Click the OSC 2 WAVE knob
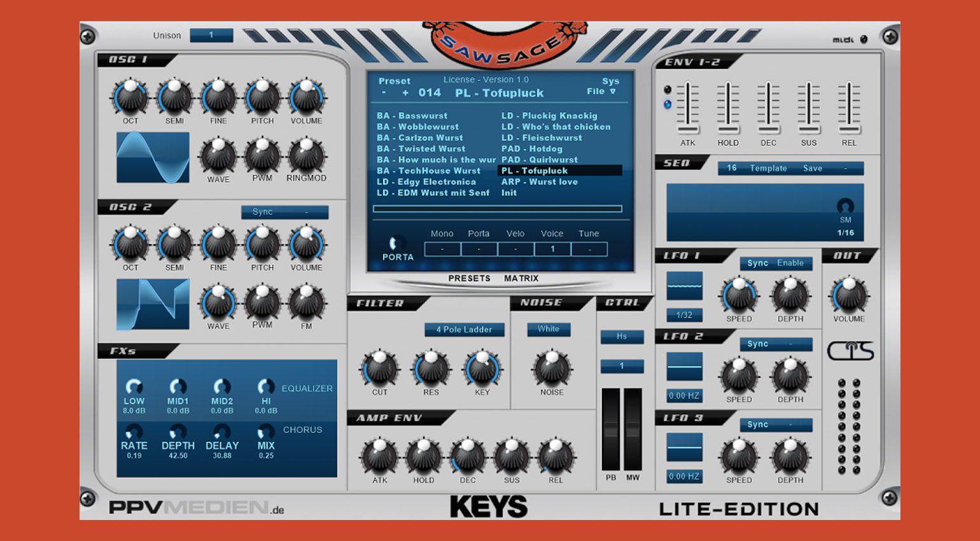 [218, 303]
